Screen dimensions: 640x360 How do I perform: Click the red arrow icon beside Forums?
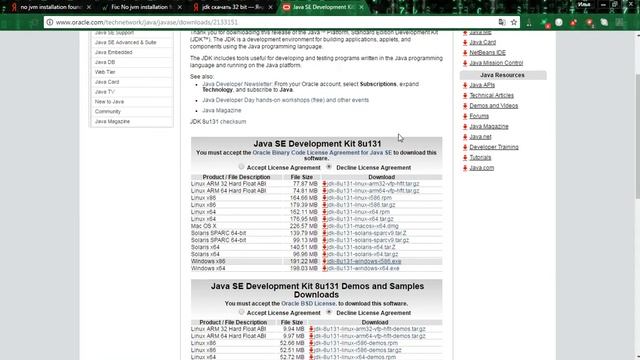coord(465,116)
